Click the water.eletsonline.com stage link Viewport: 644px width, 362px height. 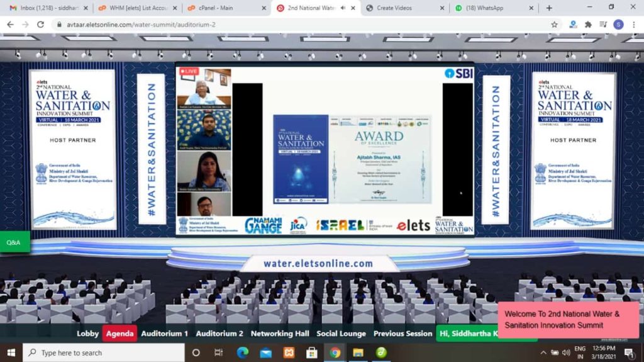[x=318, y=264]
